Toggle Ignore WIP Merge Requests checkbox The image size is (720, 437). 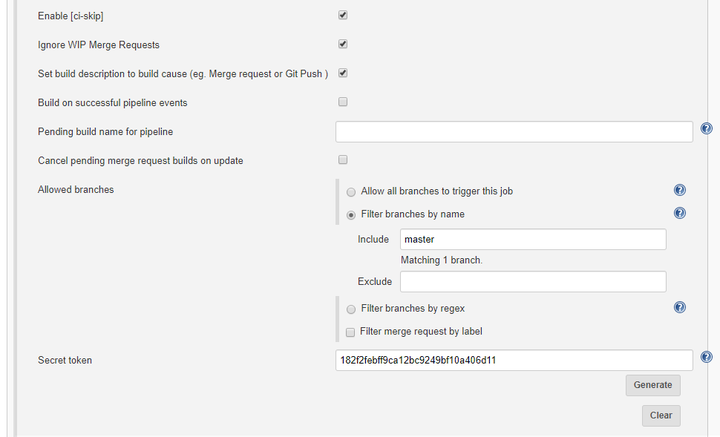(x=343, y=44)
